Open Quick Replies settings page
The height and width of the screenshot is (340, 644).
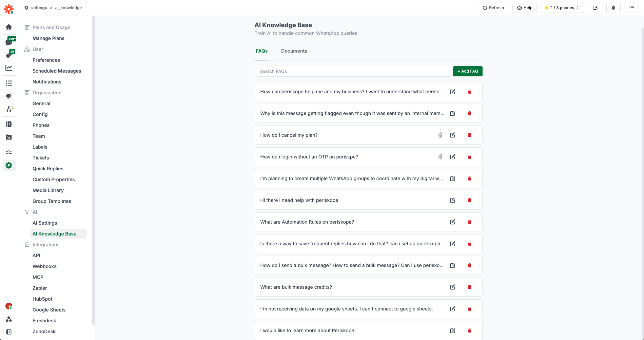tap(48, 169)
